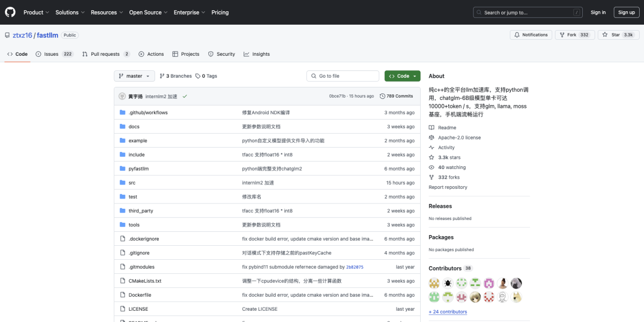The width and height of the screenshot is (644, 322).
Task: Open the src folder
Action: tap(132, 183)
